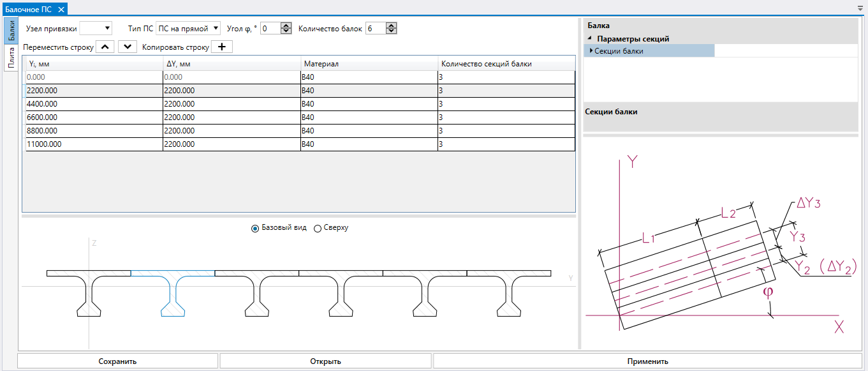
Task: Click the Угол φ value field
Action: (x=270, y=28)
